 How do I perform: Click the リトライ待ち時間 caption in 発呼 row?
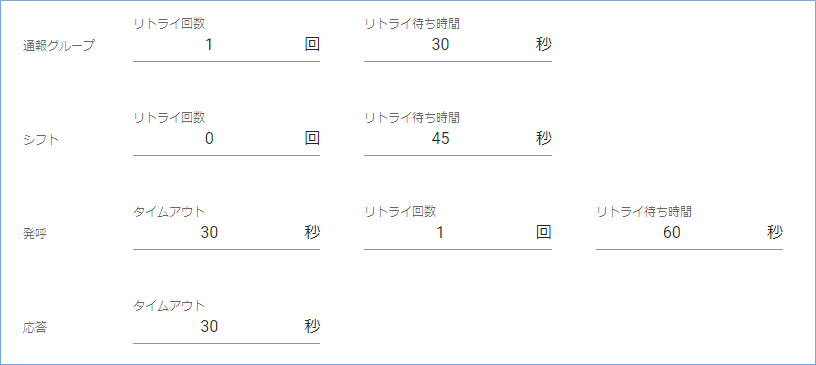click(644, 211)
